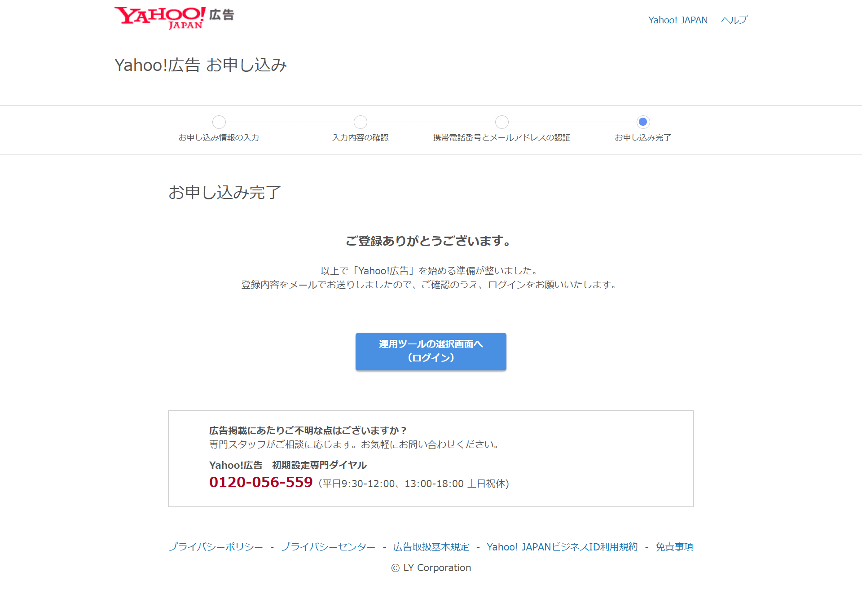The height and width of the screenshot is (616, 862).
Task: Click the © LY Corporation copyright text
Action: 431,568
